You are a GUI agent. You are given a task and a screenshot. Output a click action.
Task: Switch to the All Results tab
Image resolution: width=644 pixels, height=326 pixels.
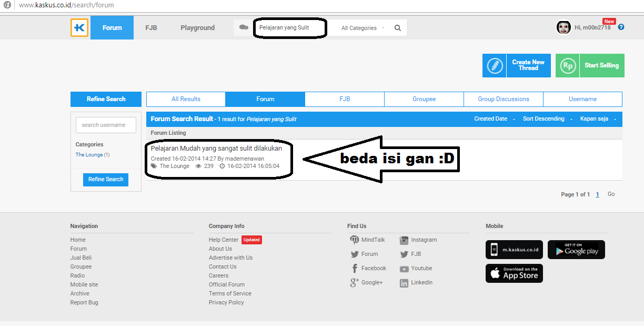pyautogui.click(x=186, y=99)
